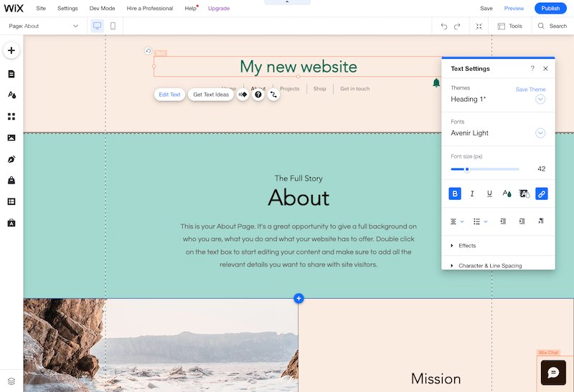574x392 pixels.
Task: Open the Site Design panel in sidebar
Action: click(11, 95)
